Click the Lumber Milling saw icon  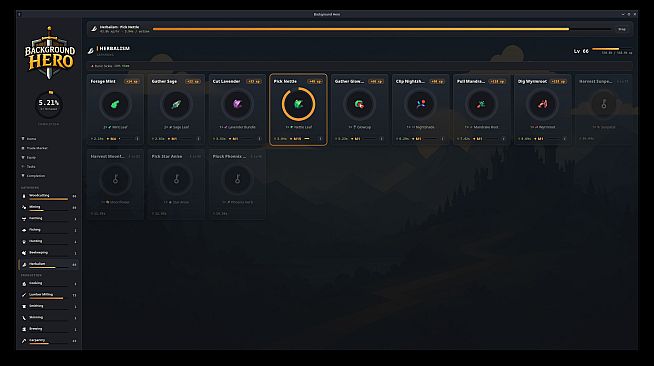pyautogui.click(x=24, y=295)
